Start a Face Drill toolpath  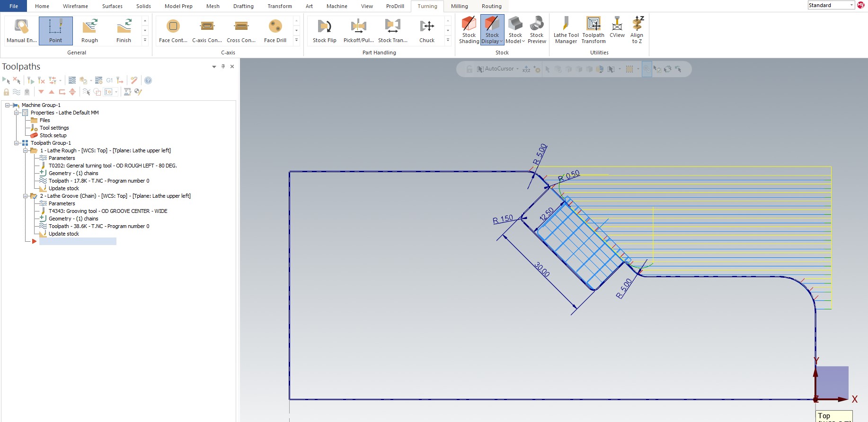275,31
